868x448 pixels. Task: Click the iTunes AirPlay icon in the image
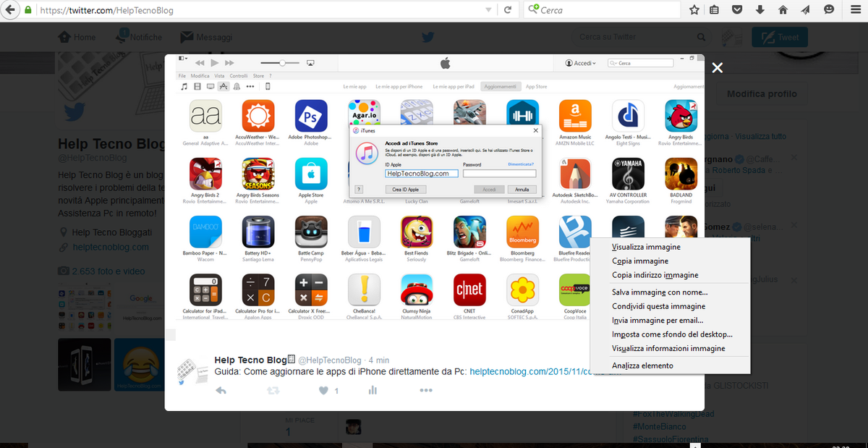point(310,63)
